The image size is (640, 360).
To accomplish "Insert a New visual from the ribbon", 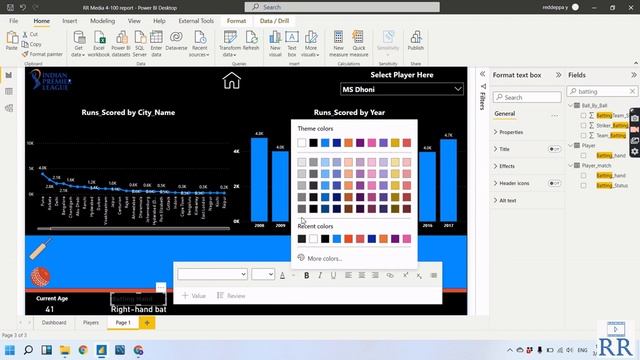I will pyautogui.click(x=275, y=43).
